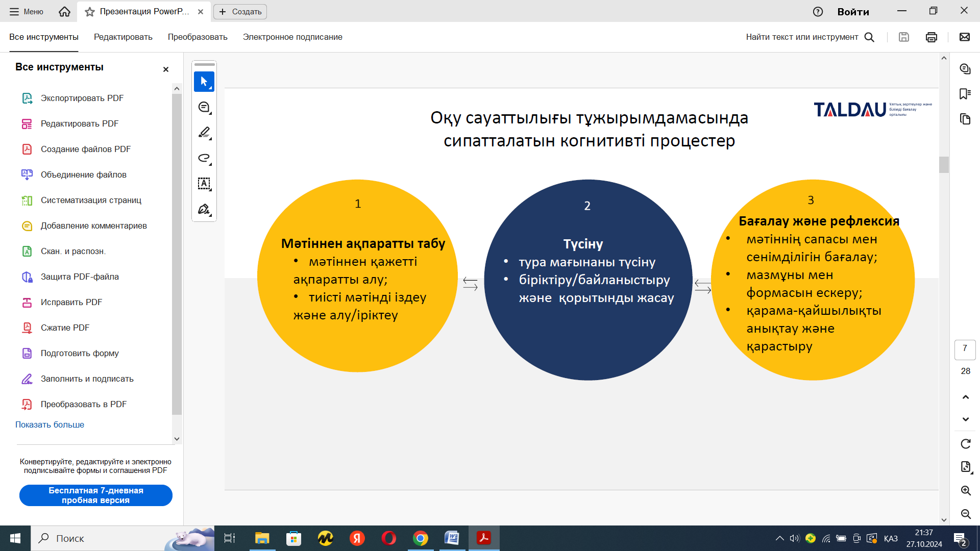The width and height of the screenshot is (980, 551).
Task: Open Электронное подписание tab
Action: [292, 37]
